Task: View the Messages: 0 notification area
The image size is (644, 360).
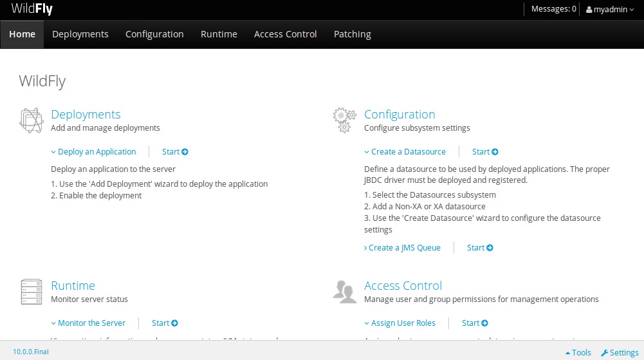Action: coord(554,9)
